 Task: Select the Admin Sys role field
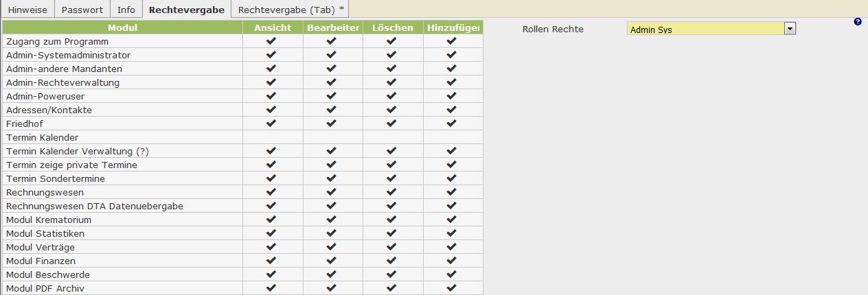point(706,29)
